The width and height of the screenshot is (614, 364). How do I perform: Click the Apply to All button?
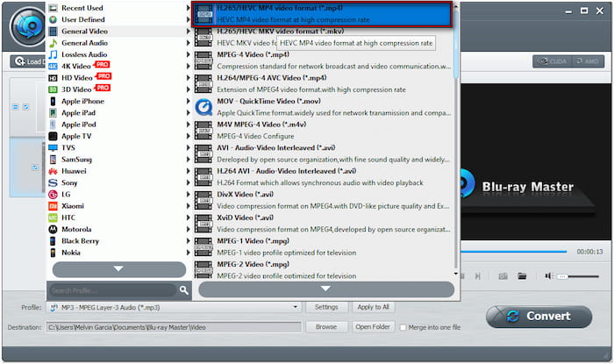(373, 307)
